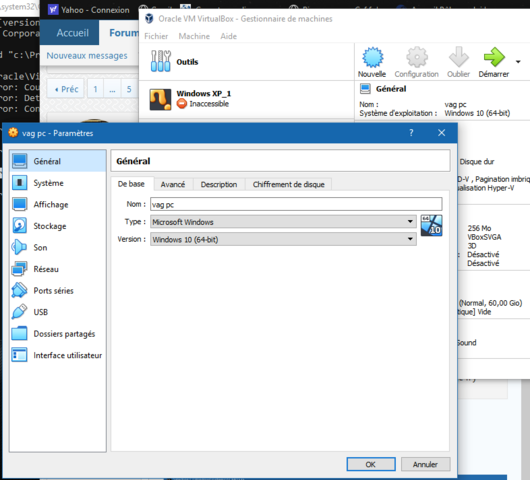Open the Fichier menu in VirtualBox Manager

point(156,36)
